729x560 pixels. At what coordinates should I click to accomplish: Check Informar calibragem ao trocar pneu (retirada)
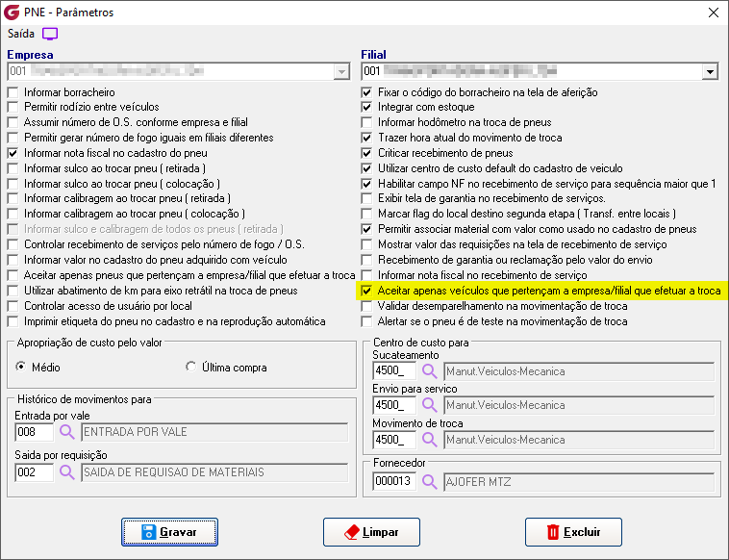tap(13, 198)
